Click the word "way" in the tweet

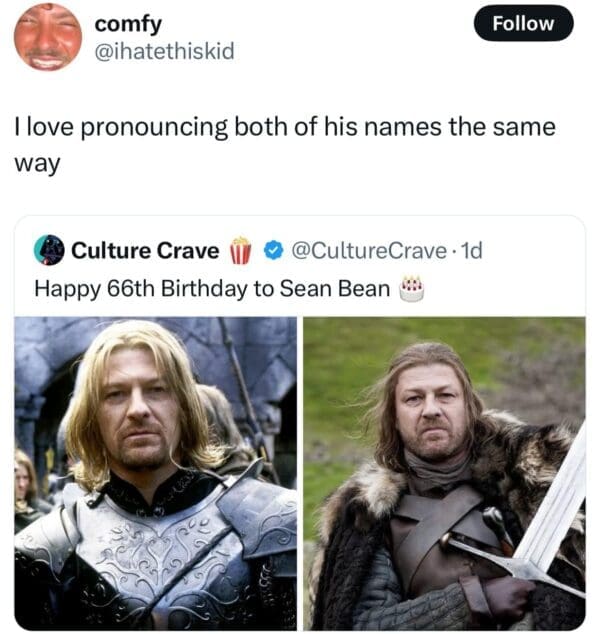click(x=36, y=164)
